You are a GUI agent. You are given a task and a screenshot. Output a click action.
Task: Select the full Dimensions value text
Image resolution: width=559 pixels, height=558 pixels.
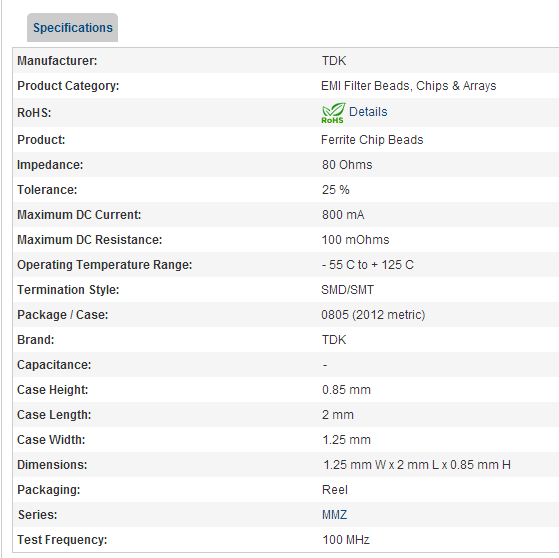[417, 465]
